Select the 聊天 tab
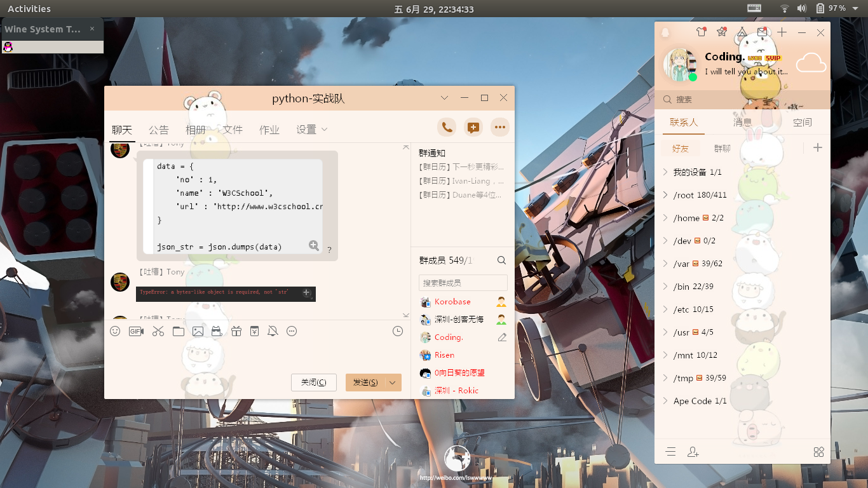This screenshot has height=488, width=868. (122, 130)
